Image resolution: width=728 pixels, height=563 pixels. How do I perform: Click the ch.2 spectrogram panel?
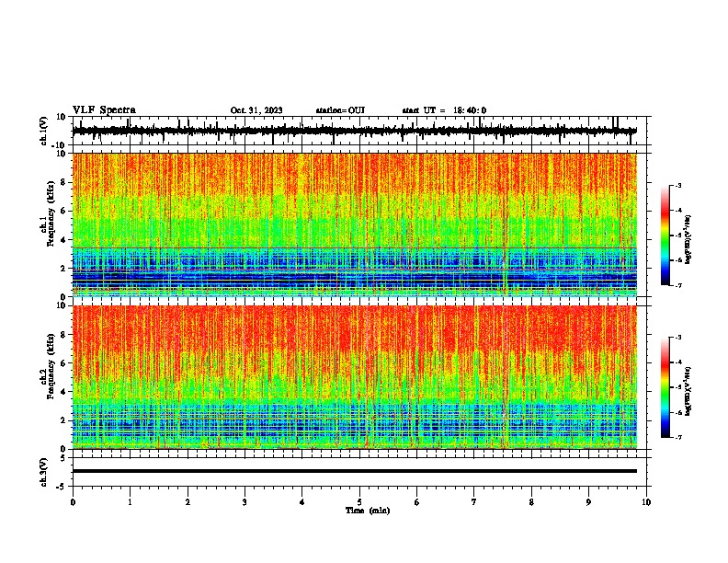click(x=355, y=377)
